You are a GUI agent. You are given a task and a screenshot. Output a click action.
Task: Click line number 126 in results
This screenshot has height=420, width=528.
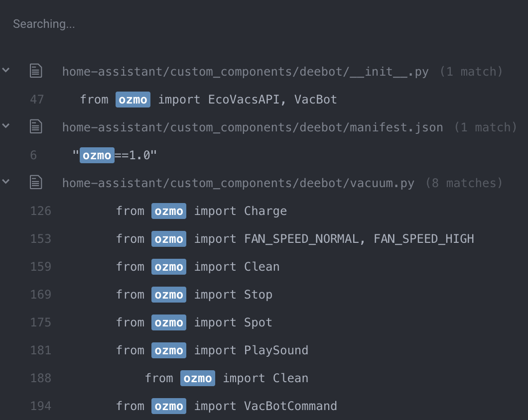40,211
